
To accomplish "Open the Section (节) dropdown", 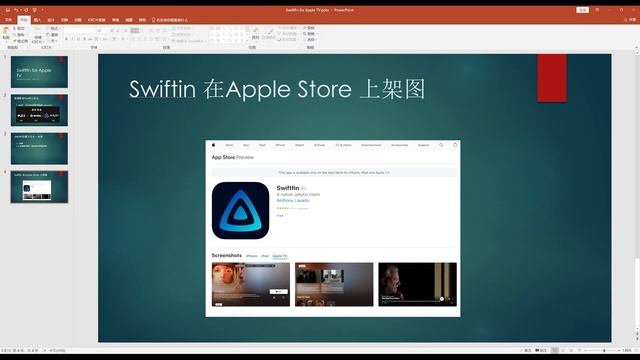I will (52, 41).
